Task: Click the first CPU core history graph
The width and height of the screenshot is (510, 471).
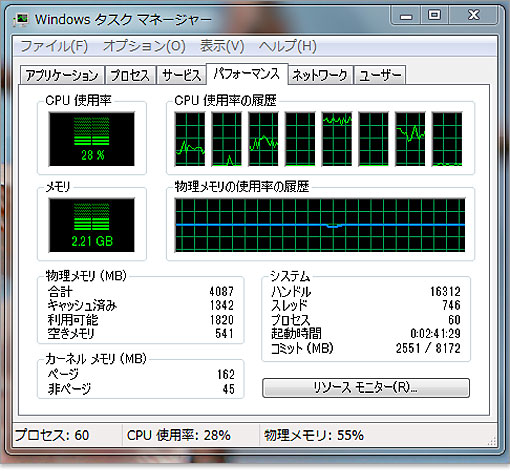Action: pyautogui.click(x=190, y=139)
